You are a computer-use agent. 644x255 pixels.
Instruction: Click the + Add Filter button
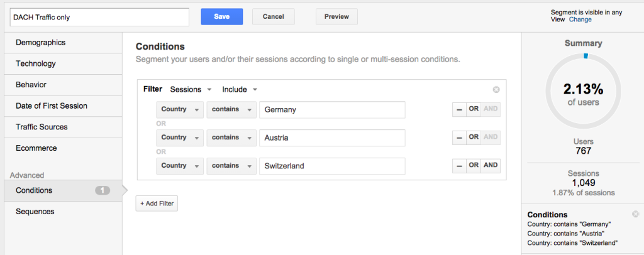pyautogui.click(x=157, y=203)
